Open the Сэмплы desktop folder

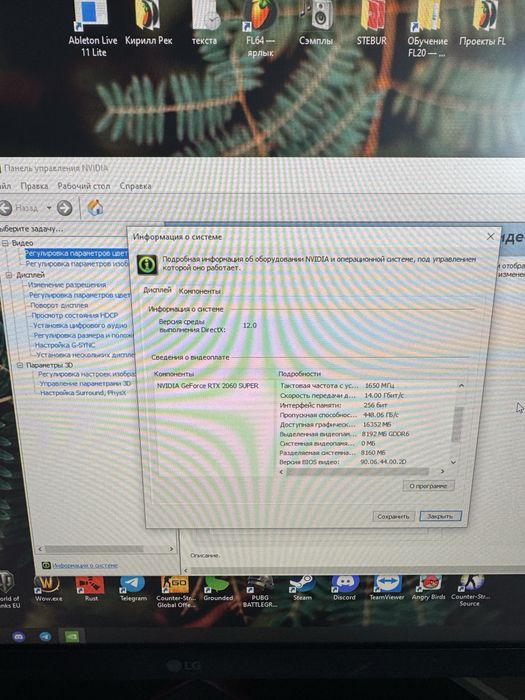pyautogui.click(x=316, y=23)
